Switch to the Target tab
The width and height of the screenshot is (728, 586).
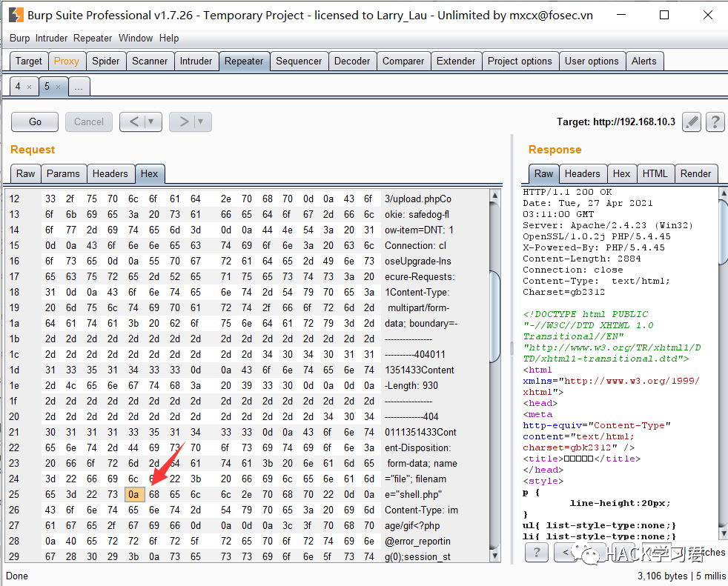point(29,61)
